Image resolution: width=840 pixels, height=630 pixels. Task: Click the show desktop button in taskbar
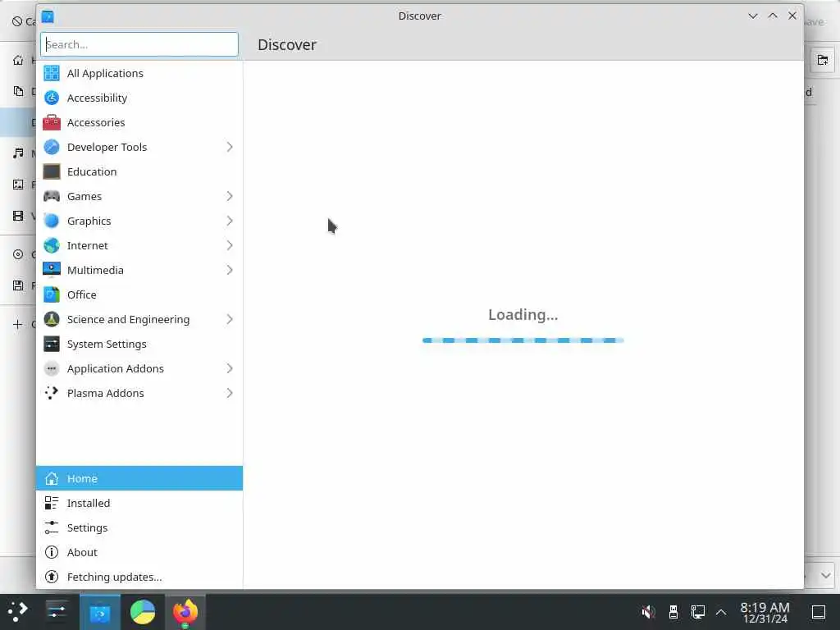click(x=819, y=612)
